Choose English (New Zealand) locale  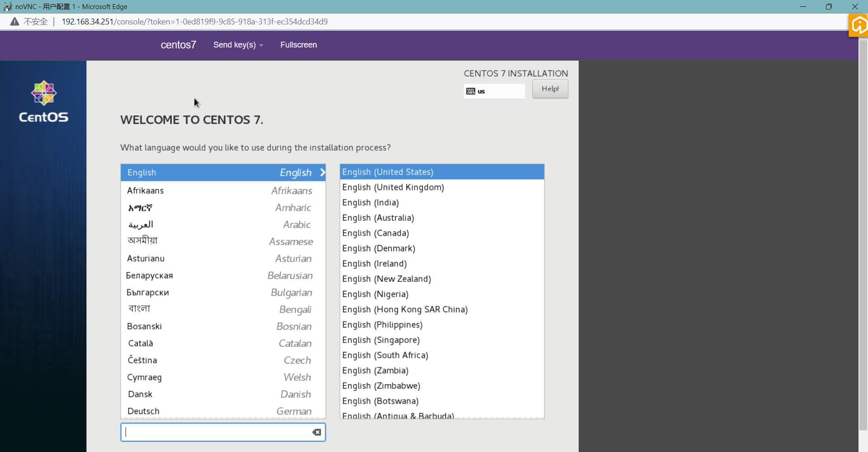(x=442, y=279)
